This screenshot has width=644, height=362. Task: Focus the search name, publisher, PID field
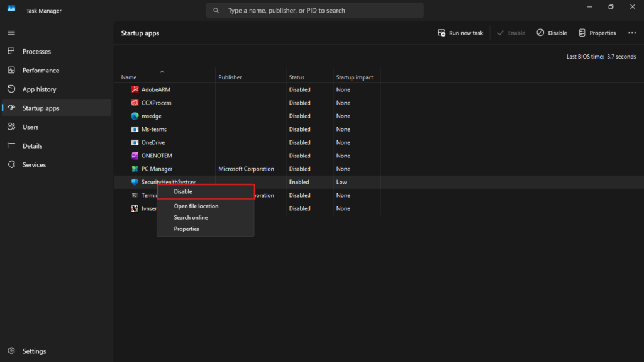point(314,10)
